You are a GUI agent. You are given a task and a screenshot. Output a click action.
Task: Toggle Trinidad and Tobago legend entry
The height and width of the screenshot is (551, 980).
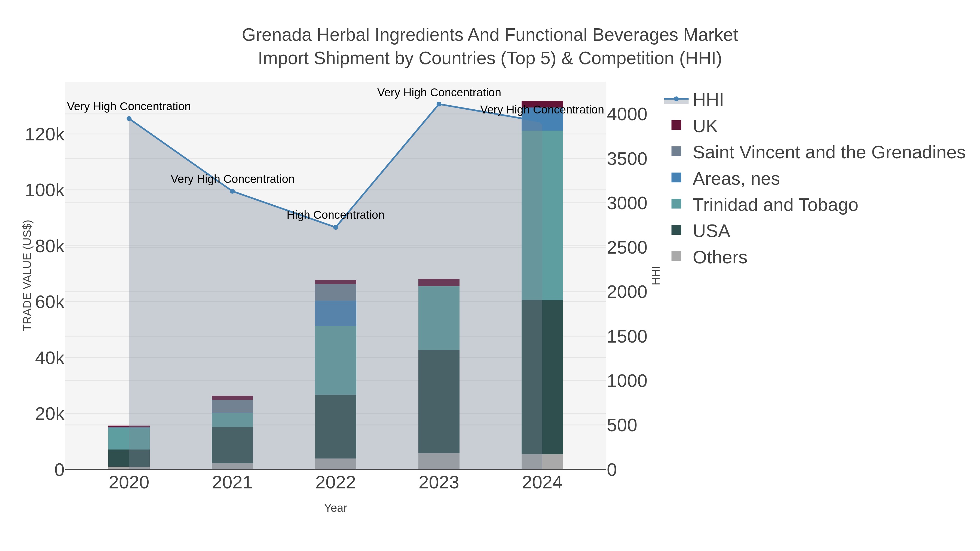(765, 205)
